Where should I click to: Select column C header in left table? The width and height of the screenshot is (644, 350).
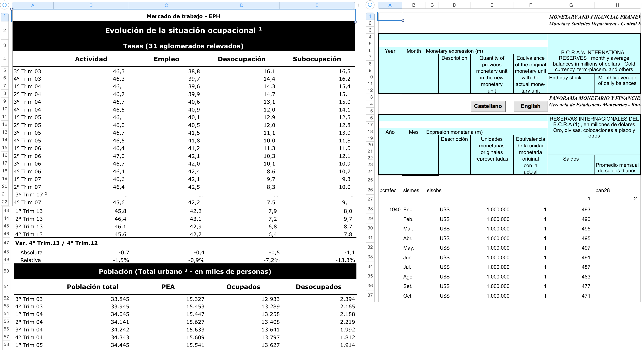click(x=166, y=5)
